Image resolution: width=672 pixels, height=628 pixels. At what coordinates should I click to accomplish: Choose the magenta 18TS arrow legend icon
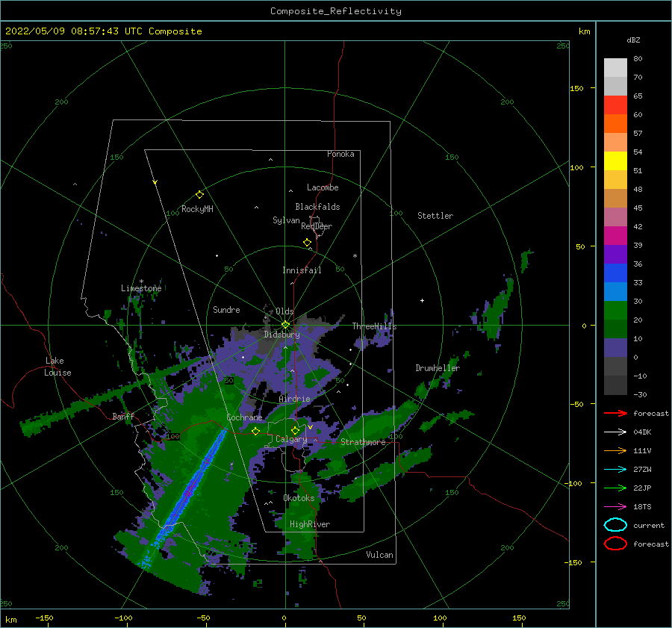tap(615, 507)
